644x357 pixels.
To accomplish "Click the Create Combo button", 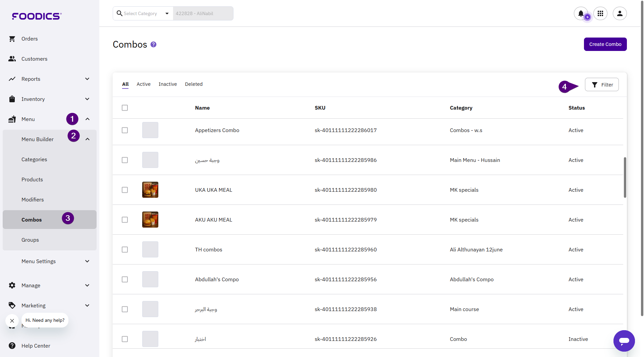I will pyautogui.click(x=605, y=44).
